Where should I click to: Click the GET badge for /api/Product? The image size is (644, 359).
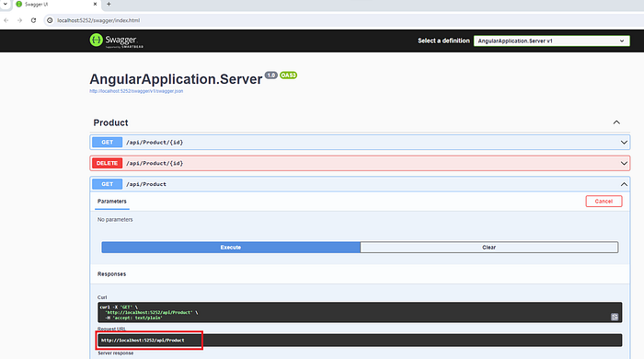tap(108, 184)
